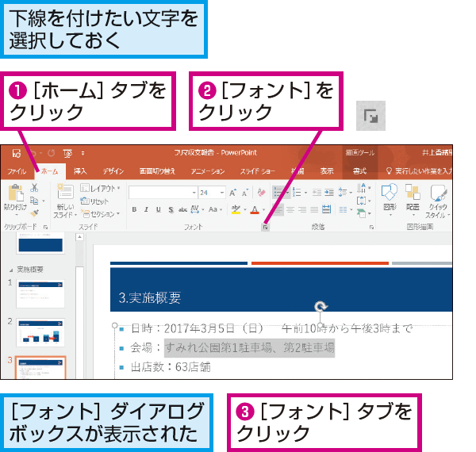Open the Font dialog box launcher
The width and height of the screenshot is (476, 452).
pyautogui.click(x=265, y=228)
